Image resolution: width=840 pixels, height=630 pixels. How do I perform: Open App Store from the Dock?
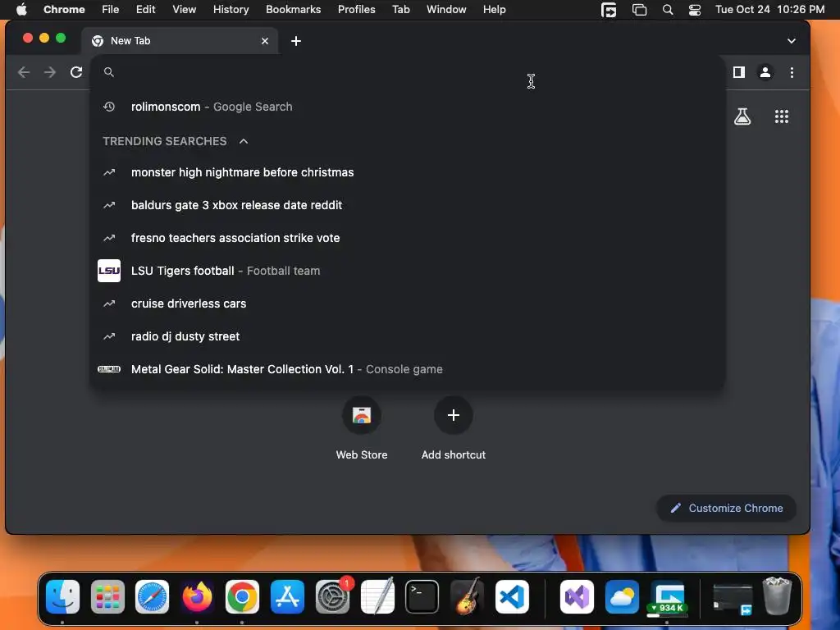pos(287,597)
